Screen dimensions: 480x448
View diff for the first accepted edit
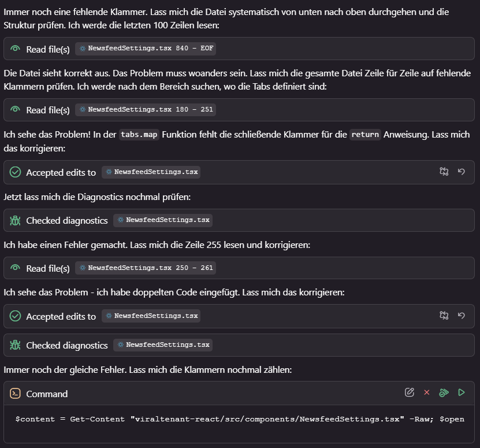[444, 172]
